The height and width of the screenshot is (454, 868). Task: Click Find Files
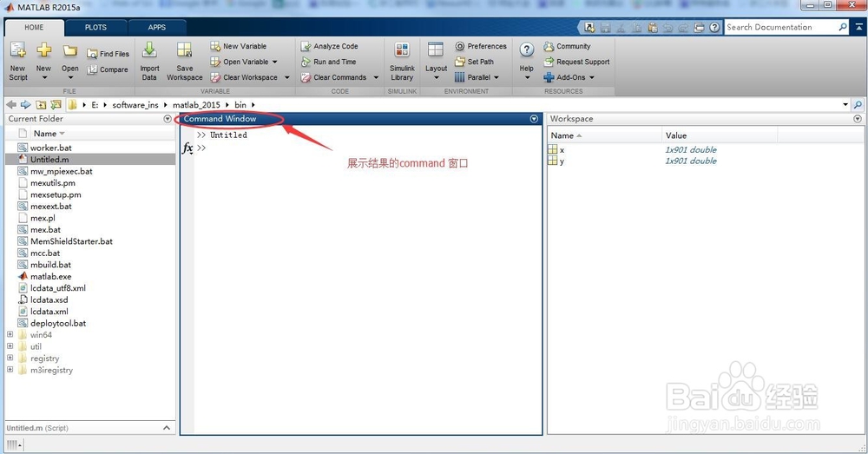[108, 54]
